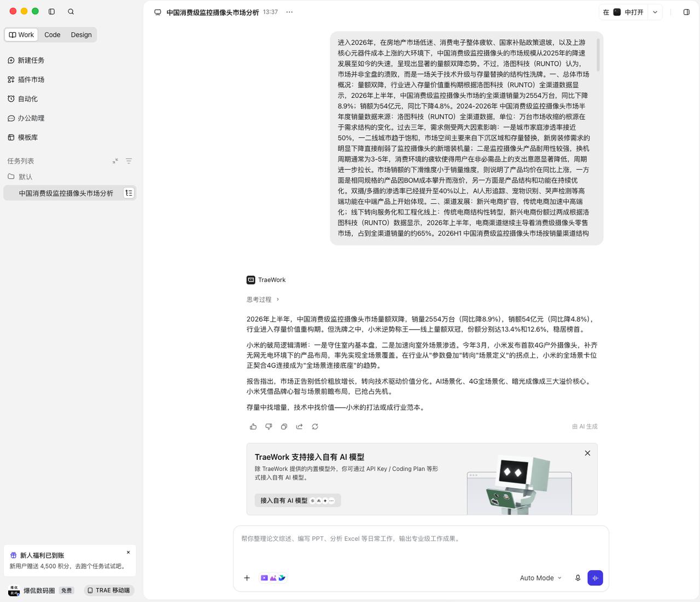Regenerate the AI response
This screenshot has height=602, width=700.
[315, 426]
